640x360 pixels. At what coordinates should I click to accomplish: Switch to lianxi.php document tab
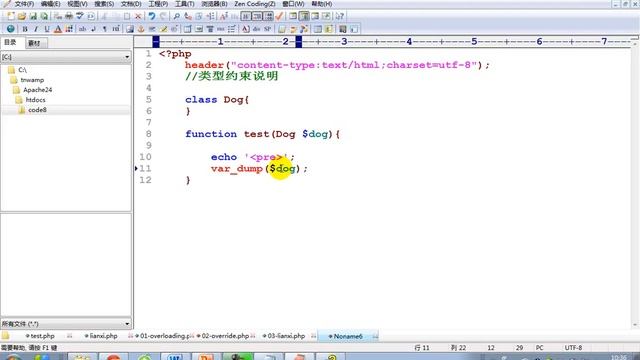click(103, 336)
